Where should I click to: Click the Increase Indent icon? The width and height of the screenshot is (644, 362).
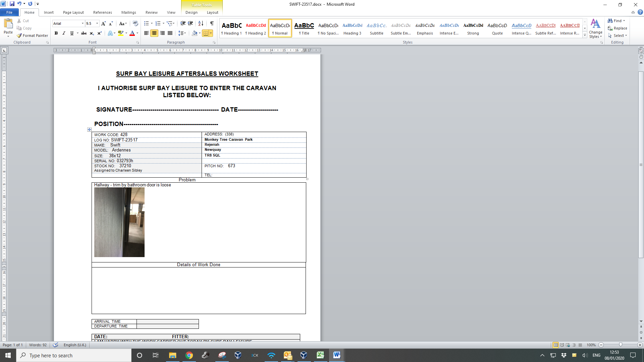tap(191, 23)
